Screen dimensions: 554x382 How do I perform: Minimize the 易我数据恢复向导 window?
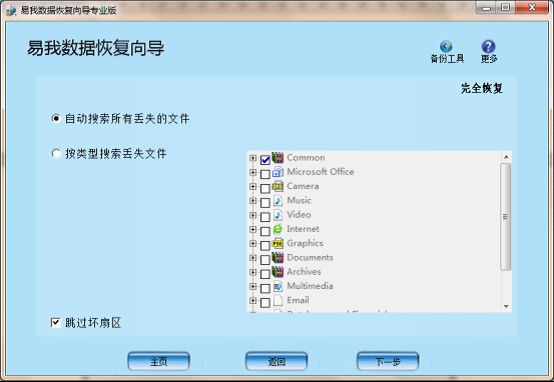pyautogui.click(x=487, y=7)
